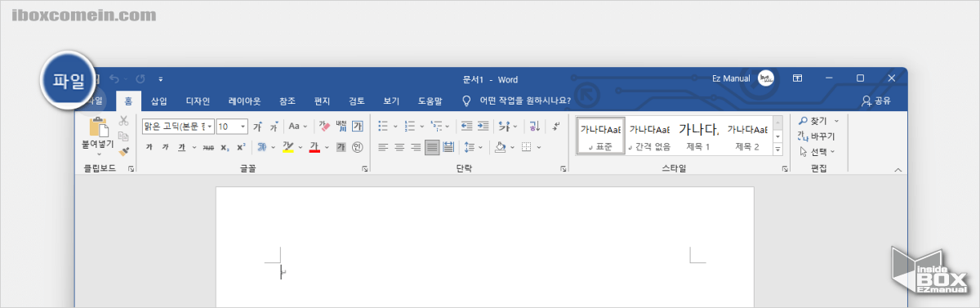Click the Replace icon in editing group
The width and height of the screenshot is (980, 308).
point(803,136)
